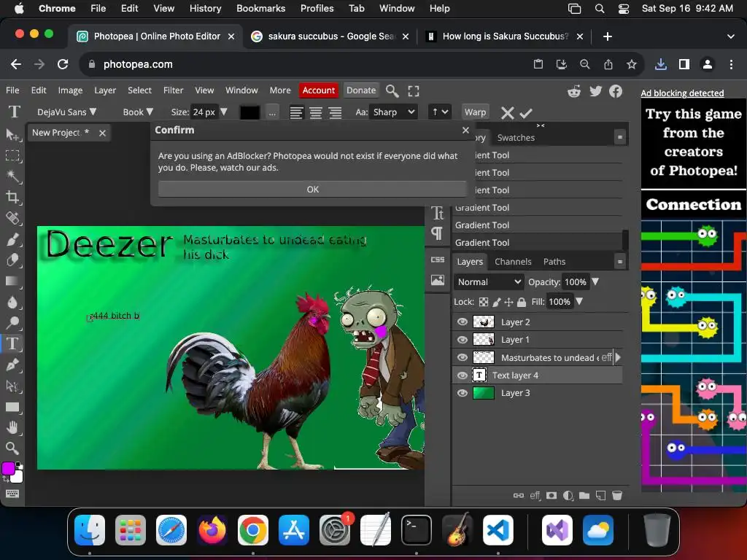Select the active Type tool in left toolbar

[x=12, y=343]
